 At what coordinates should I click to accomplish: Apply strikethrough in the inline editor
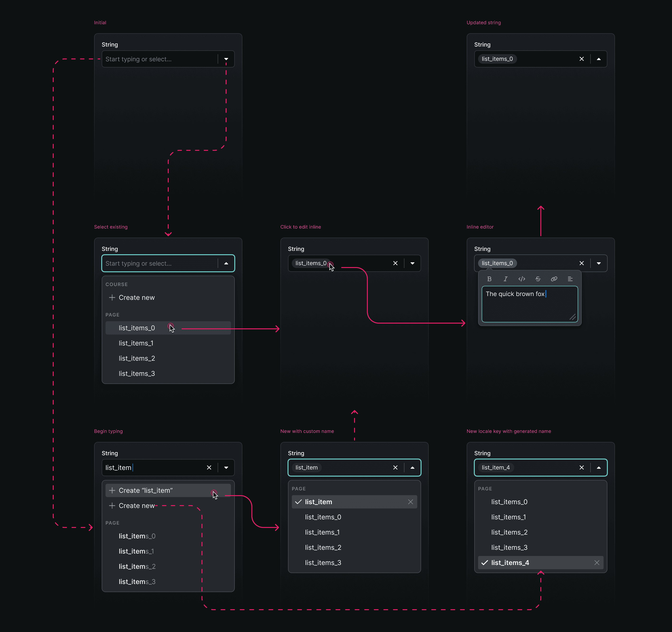click(538, 279)
